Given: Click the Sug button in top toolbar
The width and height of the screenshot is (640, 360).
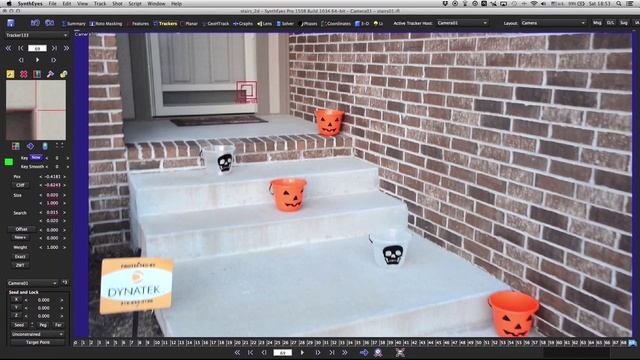Looking at the screenshot, I should [624, 23].
